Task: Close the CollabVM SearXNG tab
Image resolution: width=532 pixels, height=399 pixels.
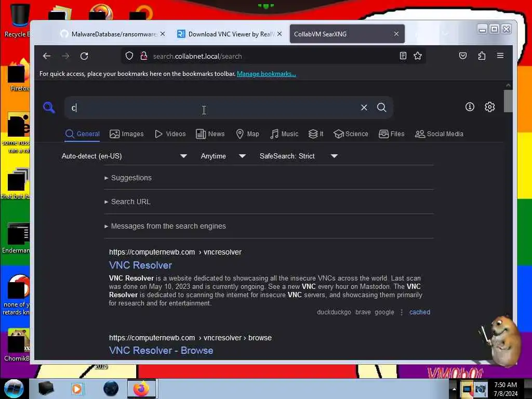Action: point(396,34)
